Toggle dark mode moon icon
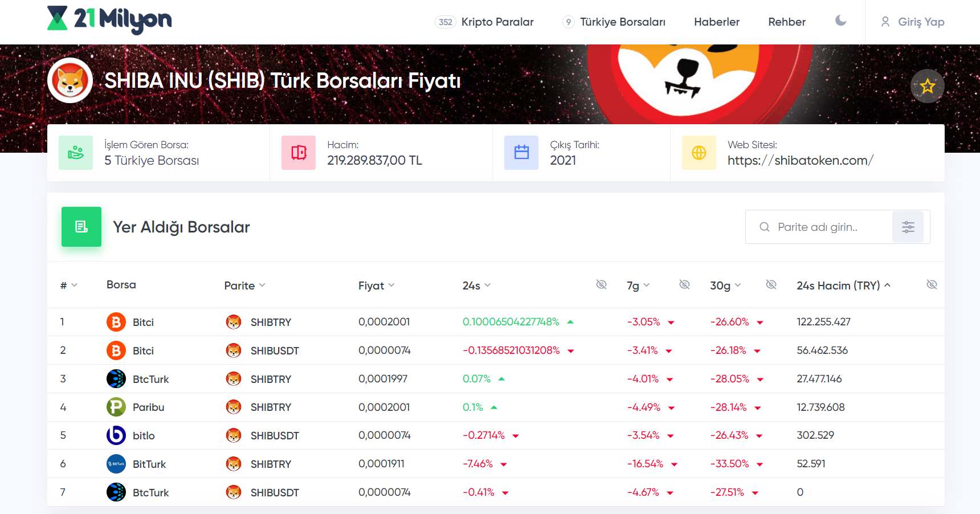The image size is (980, 514). pos(840,21)
